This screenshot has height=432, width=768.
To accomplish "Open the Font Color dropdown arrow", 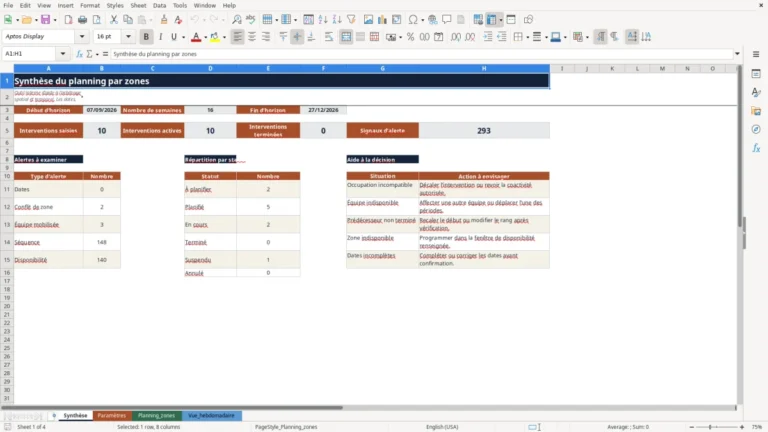I will tap(205, 37).
